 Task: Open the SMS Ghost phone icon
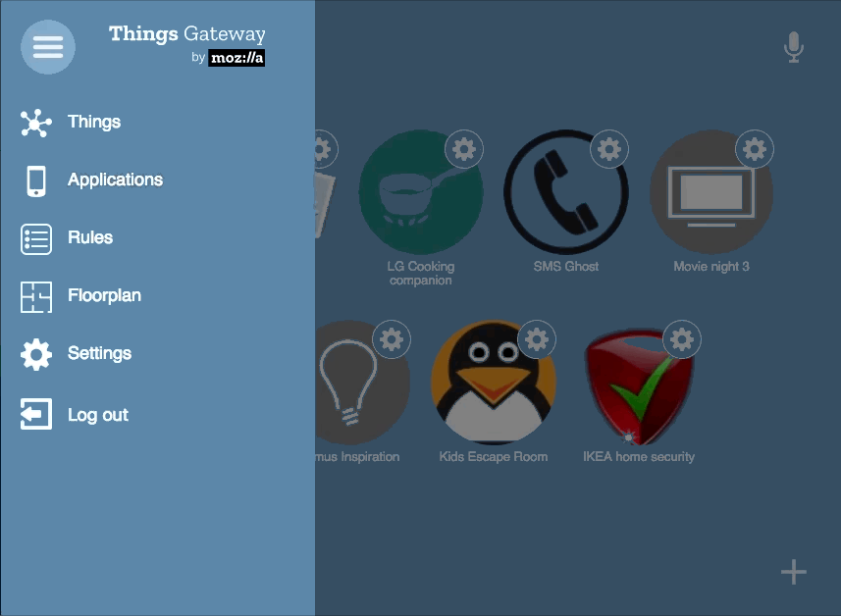pyautogui.click(x=566, y=192)
